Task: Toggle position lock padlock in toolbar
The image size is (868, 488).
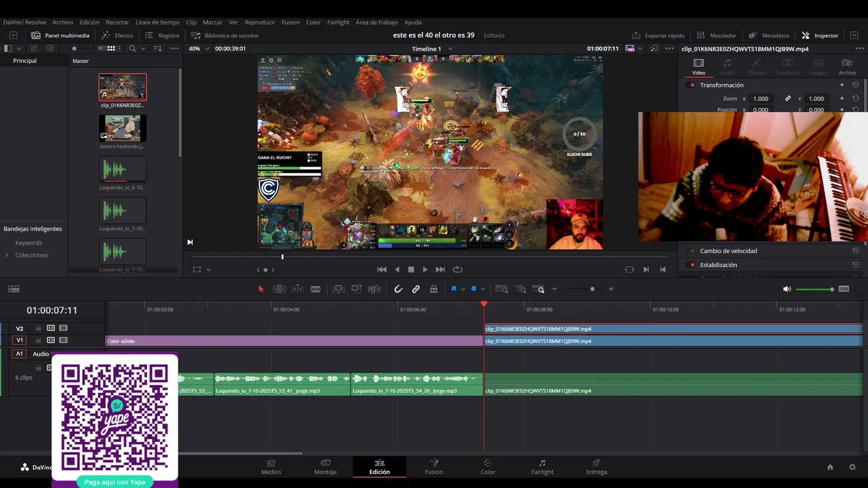Action: (x=433, y=289)
